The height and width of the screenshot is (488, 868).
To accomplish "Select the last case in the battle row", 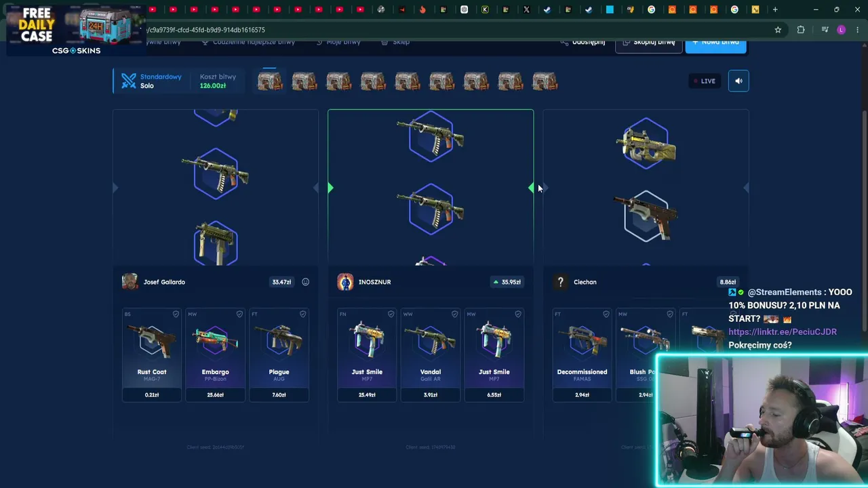I will click(x=545, y=81).
